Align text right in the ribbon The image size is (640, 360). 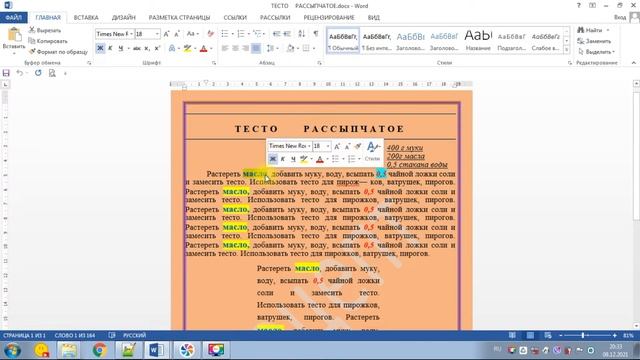pyautogui.click(x=245, y=49)
